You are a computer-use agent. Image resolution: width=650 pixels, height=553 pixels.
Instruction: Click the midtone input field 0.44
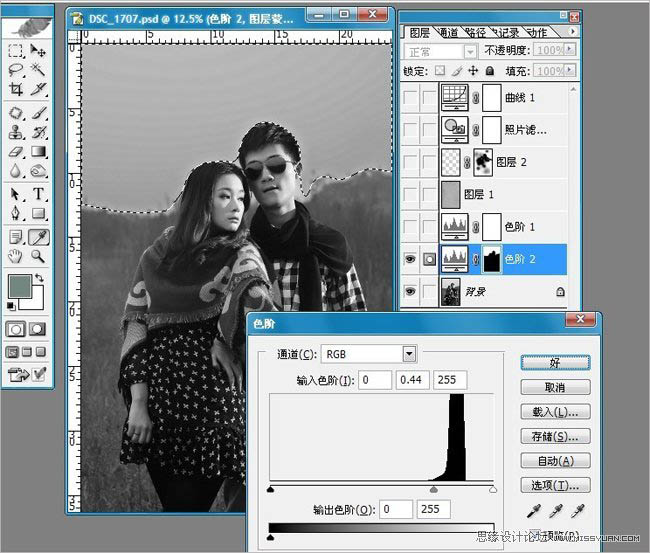(x=412, y=380)
